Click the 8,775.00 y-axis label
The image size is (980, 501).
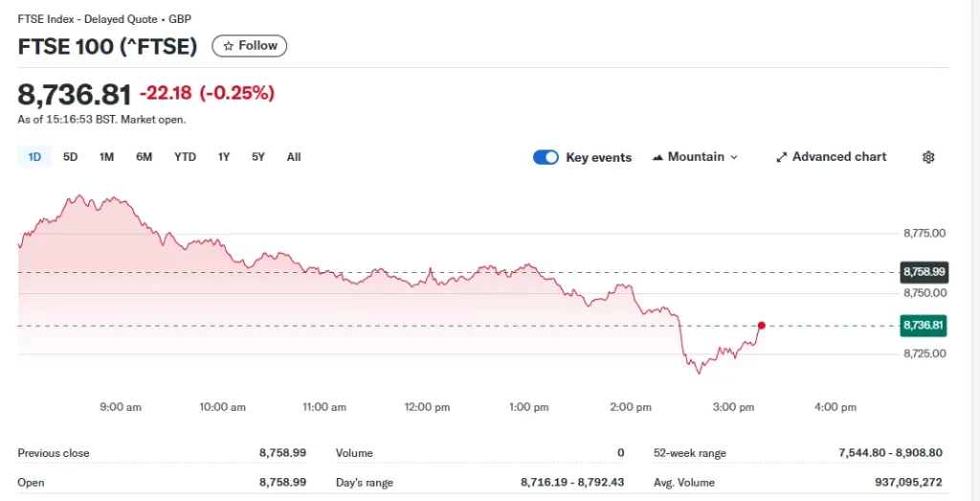(924, 234)
